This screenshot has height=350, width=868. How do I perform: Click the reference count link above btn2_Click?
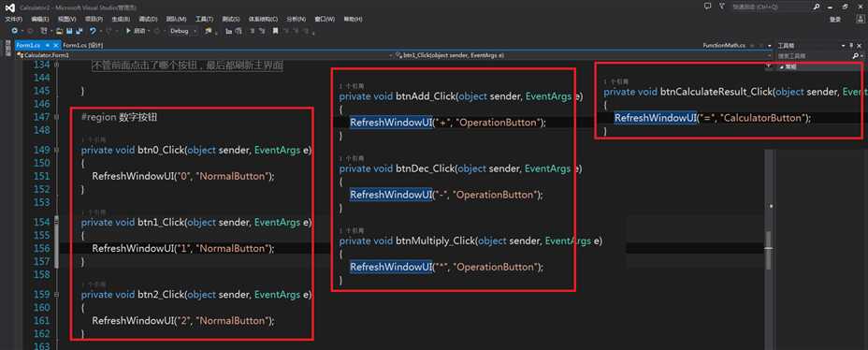(93, 284)
